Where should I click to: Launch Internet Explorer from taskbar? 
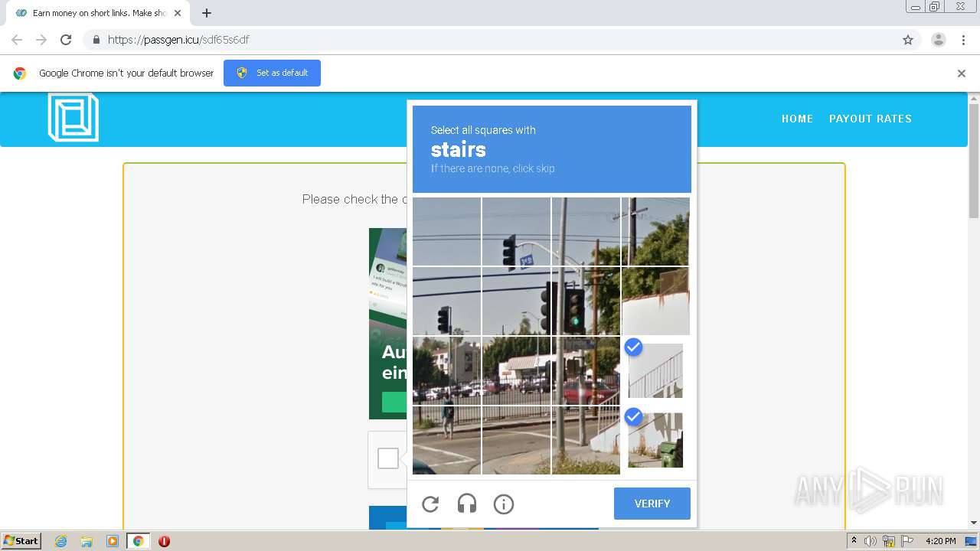pyautogui.click(x=61, y=541)
